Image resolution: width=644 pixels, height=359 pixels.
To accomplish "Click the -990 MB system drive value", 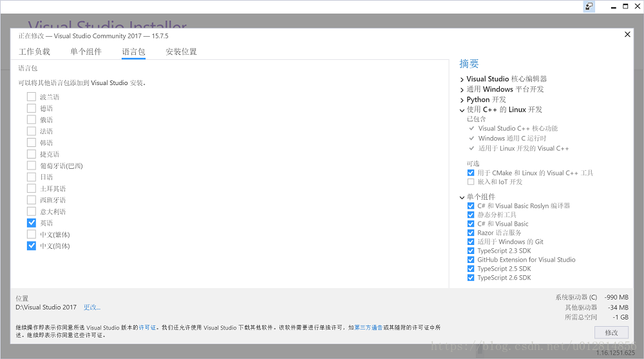I will point(616,297).
